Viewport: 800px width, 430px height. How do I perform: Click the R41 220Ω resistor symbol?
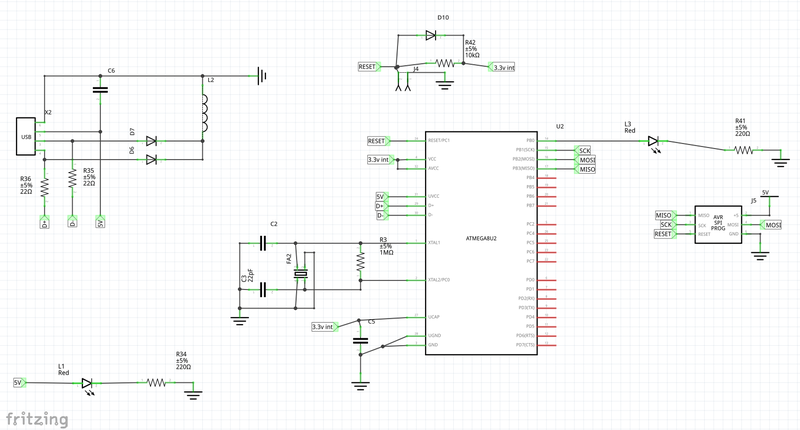point(742,150)
